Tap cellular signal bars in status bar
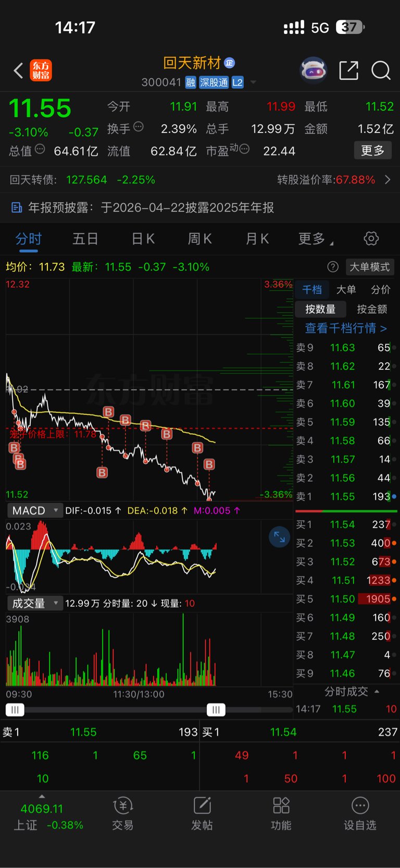The height and width of the screenshot is (868, 400). [294, 27]
